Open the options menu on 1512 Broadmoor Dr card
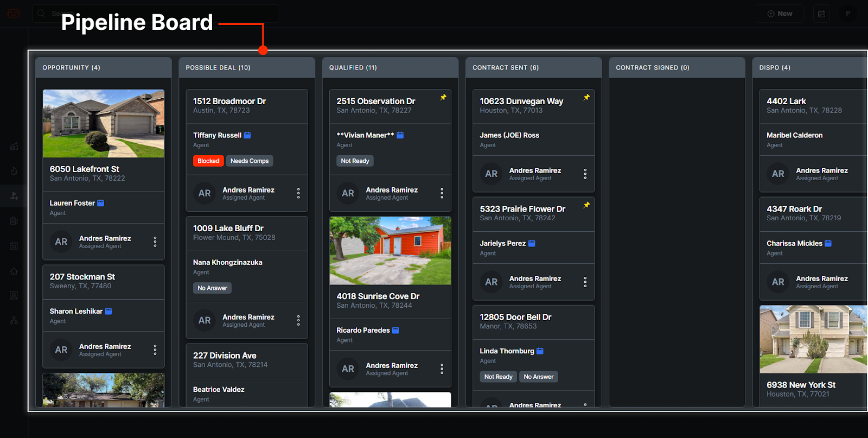This screenshot has height=438, width=868. coord(298,193)
